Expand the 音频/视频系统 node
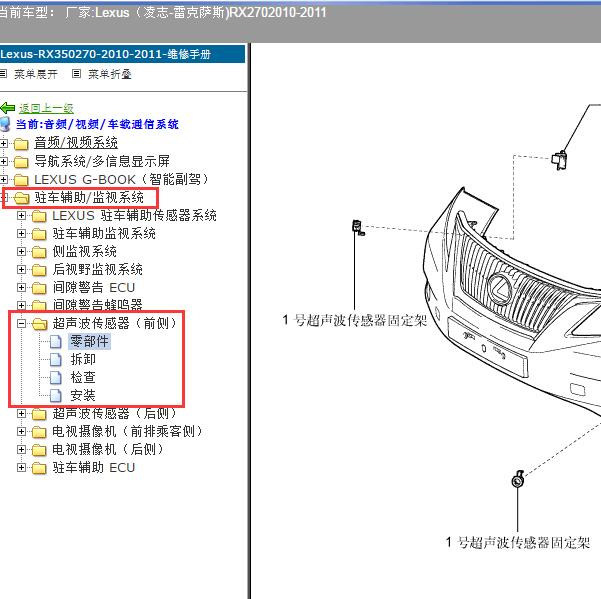Screen dimensions: 601x599 pos(3,144)
